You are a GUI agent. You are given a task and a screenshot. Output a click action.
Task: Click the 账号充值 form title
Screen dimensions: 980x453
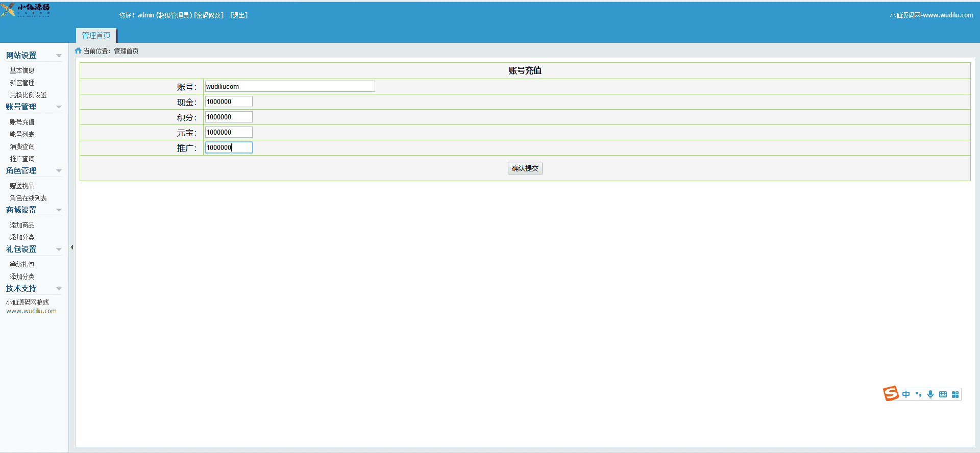tap(525, 70)
